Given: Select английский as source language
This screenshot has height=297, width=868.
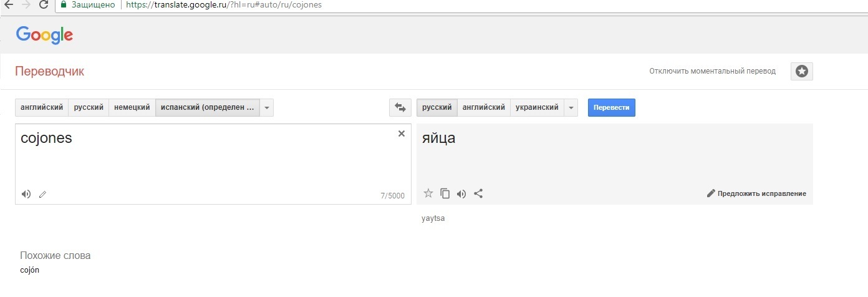Looking at the screenshot, I should point(42,107).
